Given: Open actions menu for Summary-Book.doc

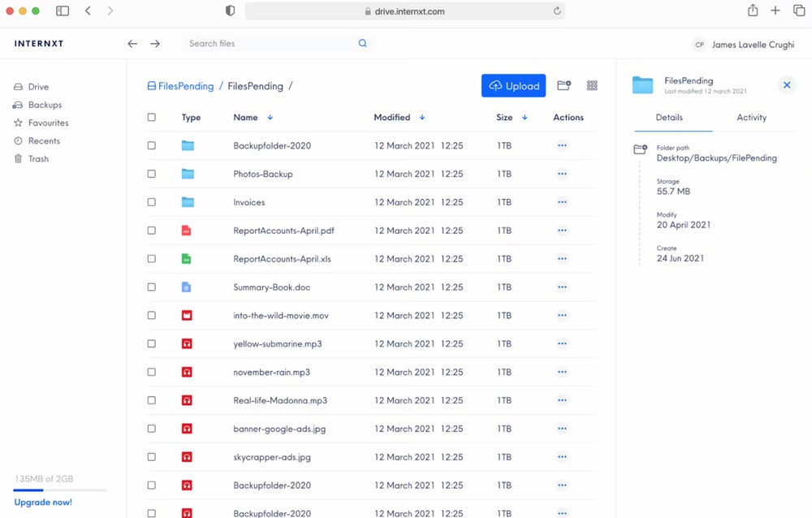Looking at the screenshot, I should [562, 287].
